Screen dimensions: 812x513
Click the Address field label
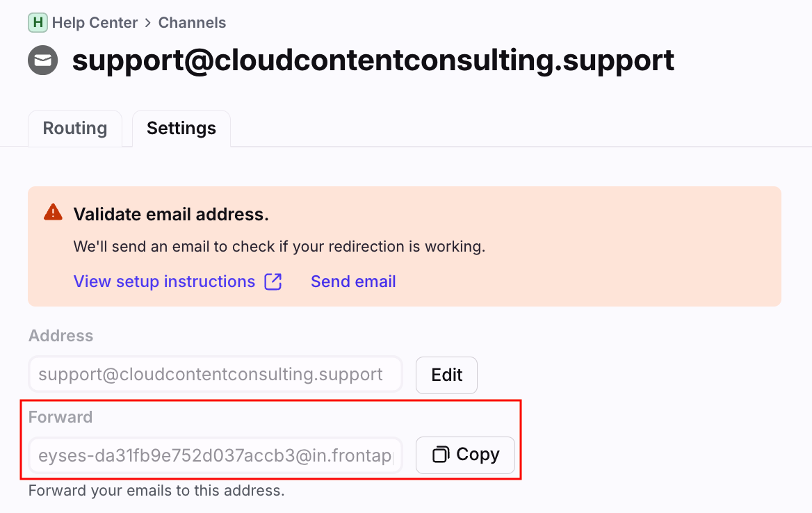[x=61, y=336]
